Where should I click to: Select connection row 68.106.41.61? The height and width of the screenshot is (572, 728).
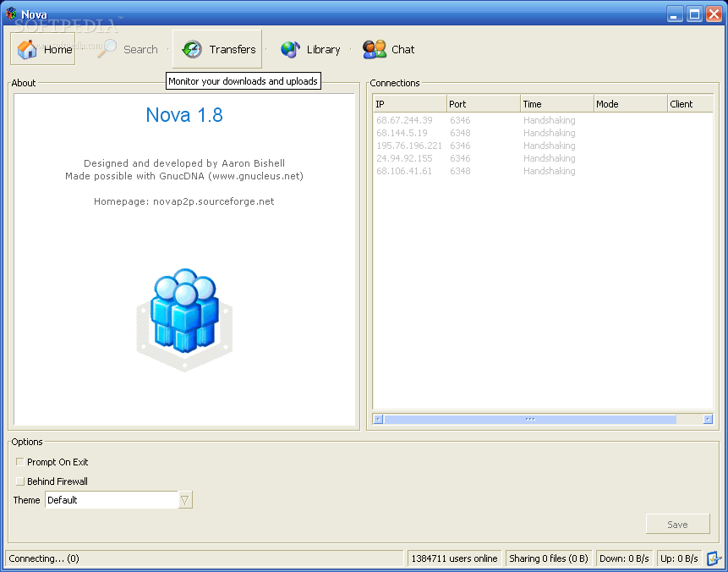(x=543, y=171)
